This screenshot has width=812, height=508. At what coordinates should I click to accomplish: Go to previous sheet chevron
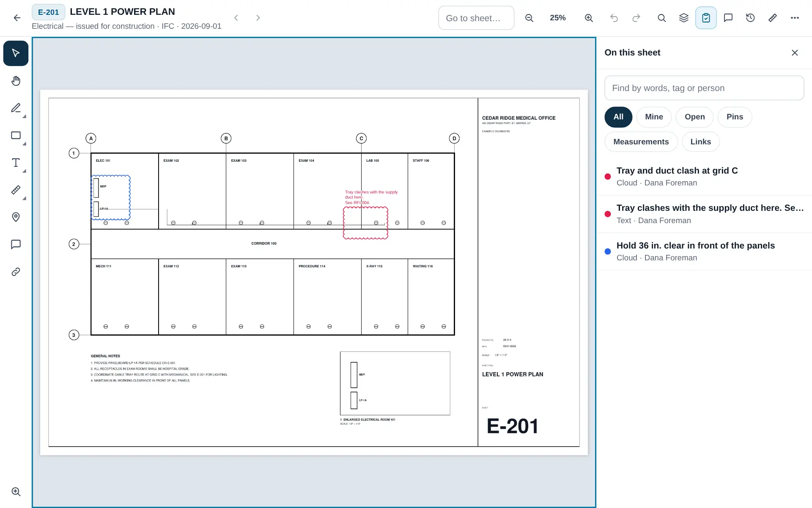pyautogui.click(x=236, y=18)
